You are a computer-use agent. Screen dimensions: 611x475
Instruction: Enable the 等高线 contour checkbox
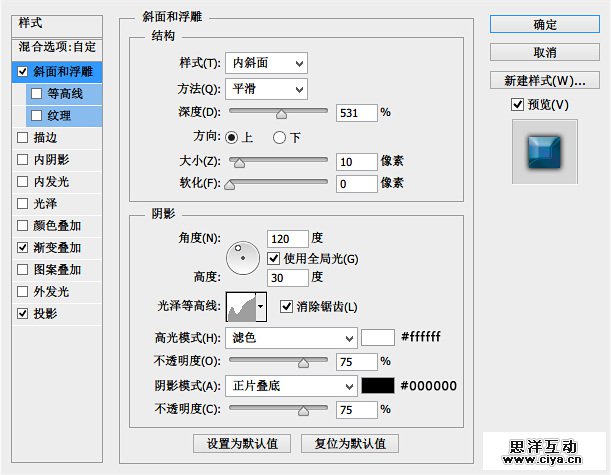tap(37, 94)
